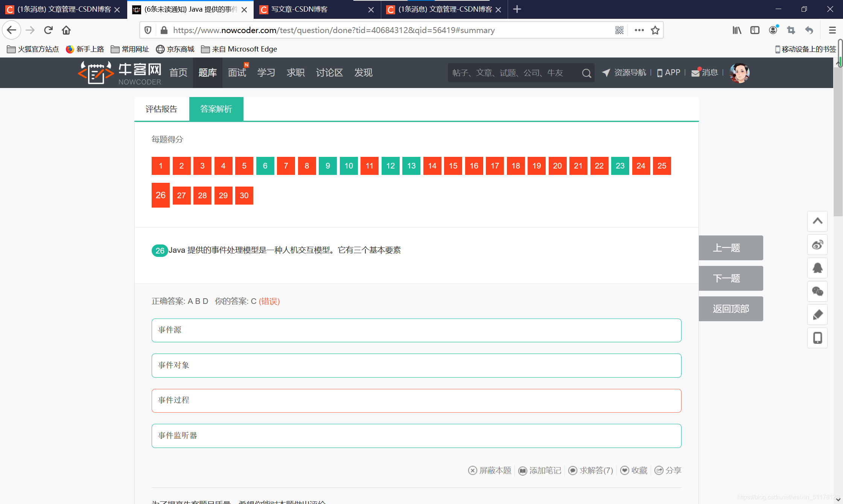Share to Weibo via side icon
This screenshot has height=504, width=843.
click(x=817, y=245)
